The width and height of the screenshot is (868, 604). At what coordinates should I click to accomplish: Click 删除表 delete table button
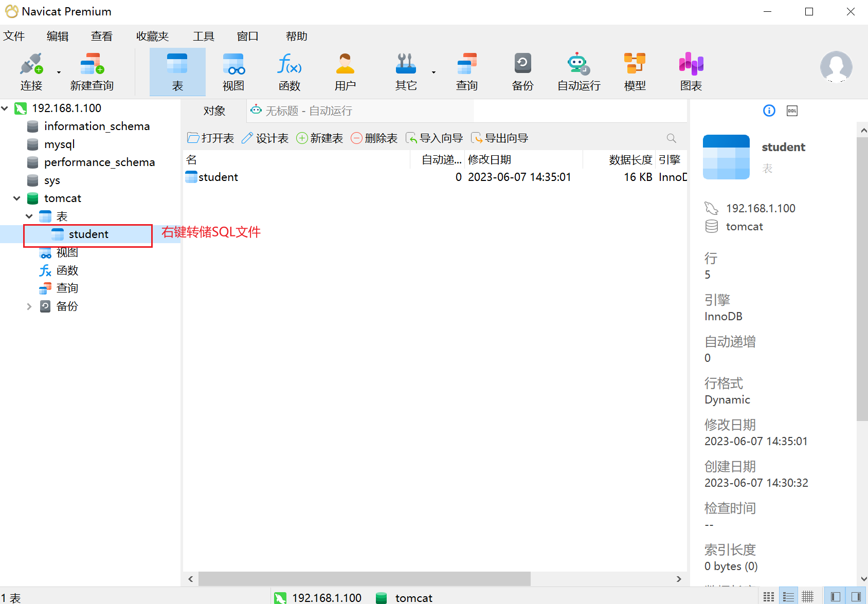(374, 138)
